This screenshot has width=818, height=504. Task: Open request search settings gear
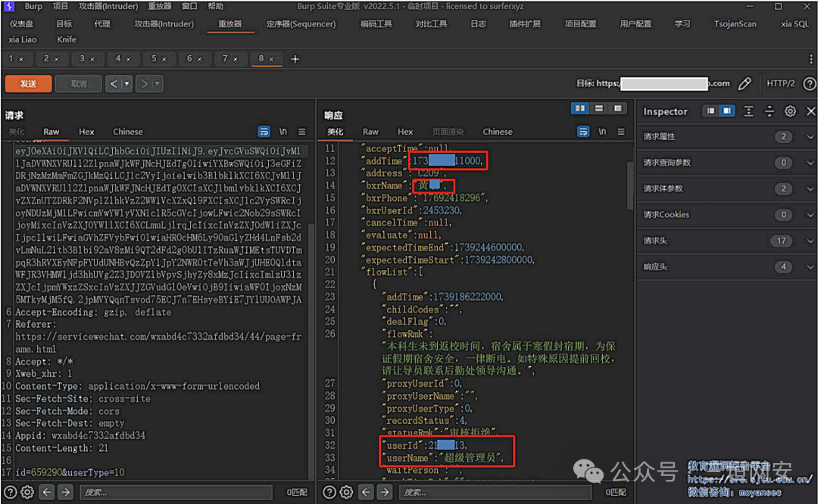[28, 492]
